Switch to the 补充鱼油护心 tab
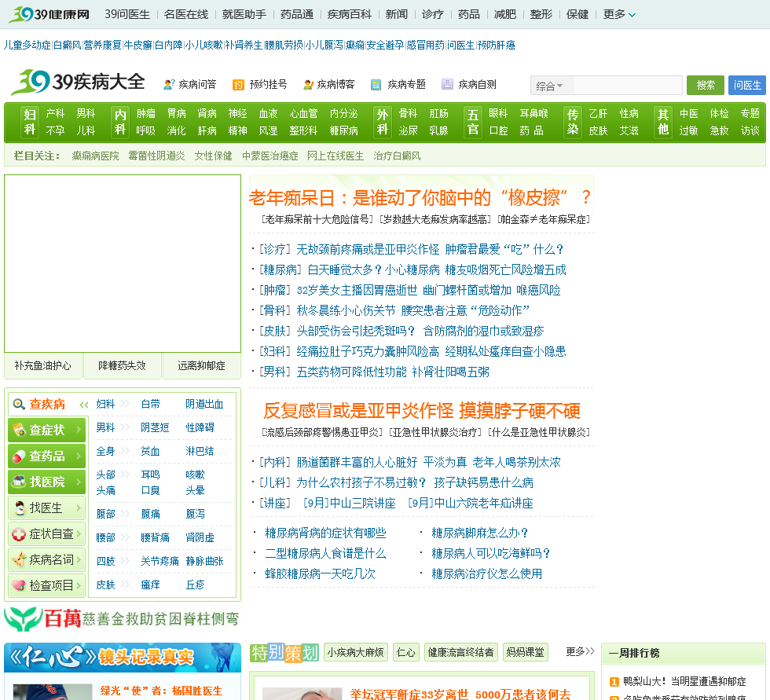 (x=42, y=365)
